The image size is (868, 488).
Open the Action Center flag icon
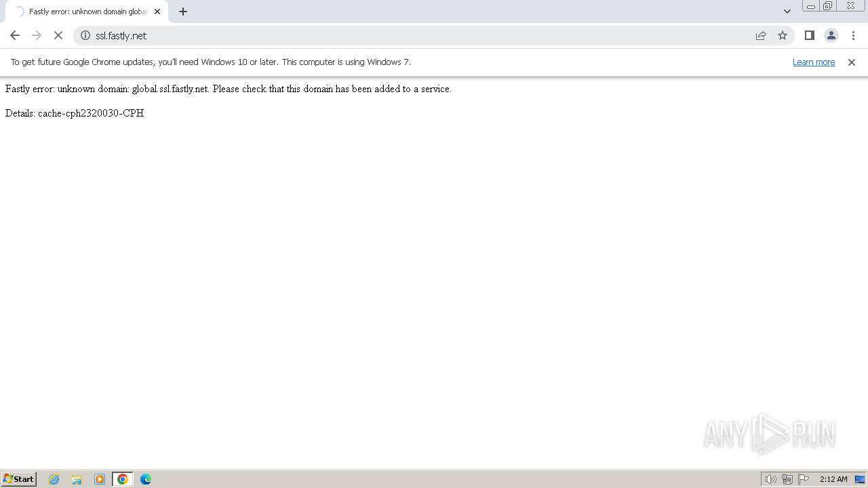coord(804,479)
